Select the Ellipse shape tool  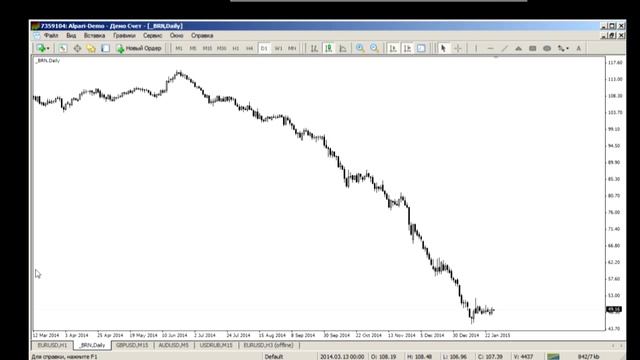coord(547,48)
